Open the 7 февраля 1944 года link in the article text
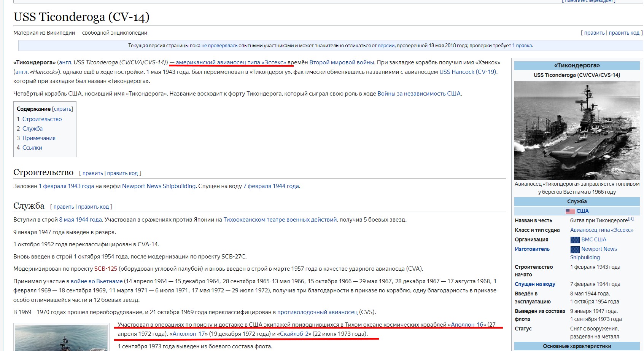644x351 pixels. tap(271, 186)
